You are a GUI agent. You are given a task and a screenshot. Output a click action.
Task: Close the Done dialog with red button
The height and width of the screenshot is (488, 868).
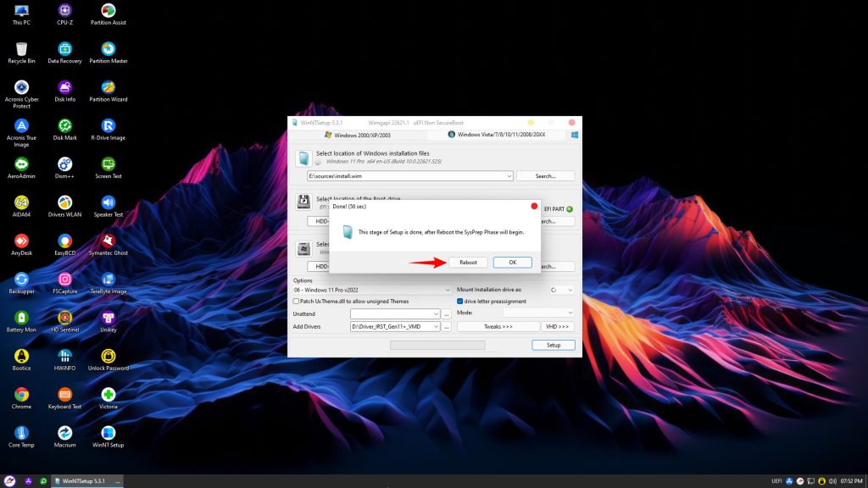(x=534, y=206)
